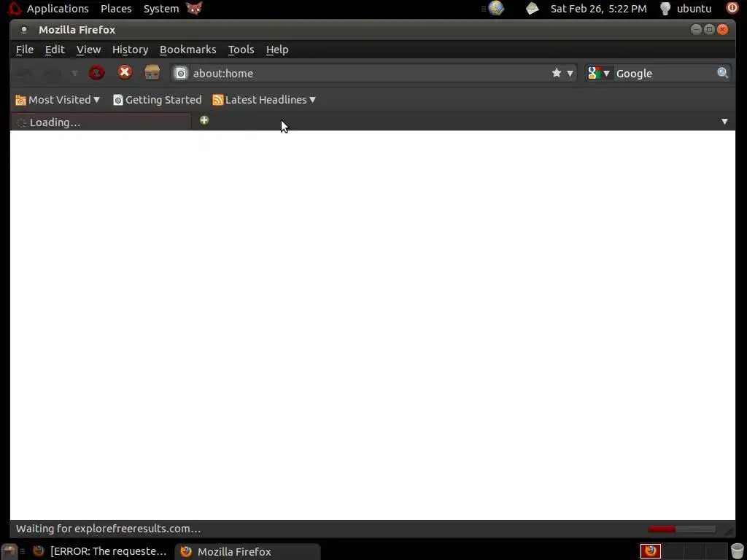Open the mail envelope indicator icon
Viewport: 747px width, 560px height.
tap(532, 8)
